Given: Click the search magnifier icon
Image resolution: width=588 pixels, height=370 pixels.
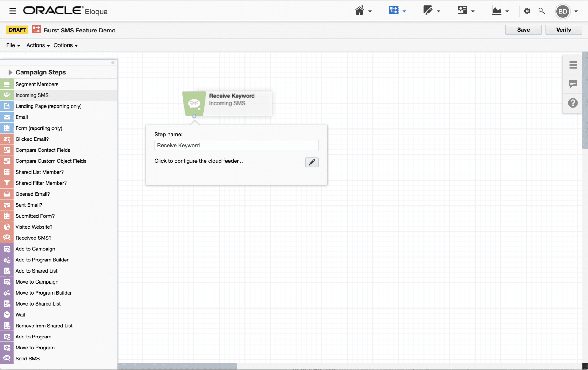Looking at the screenshot, I should coord(542,11).
